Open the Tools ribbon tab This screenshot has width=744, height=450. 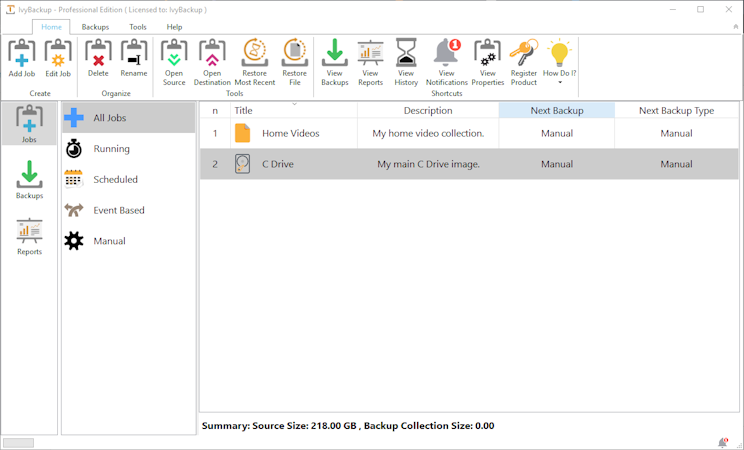[x=138, y=27]
